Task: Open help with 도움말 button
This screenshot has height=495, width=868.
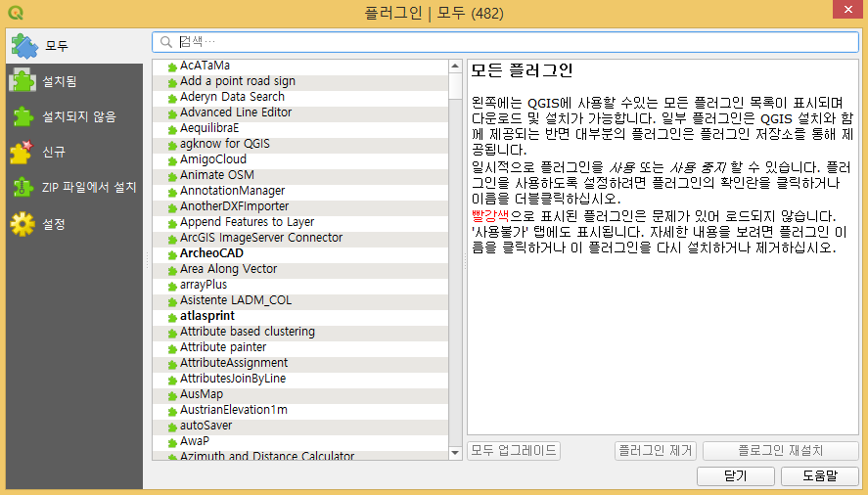Action: pos(820,476)
